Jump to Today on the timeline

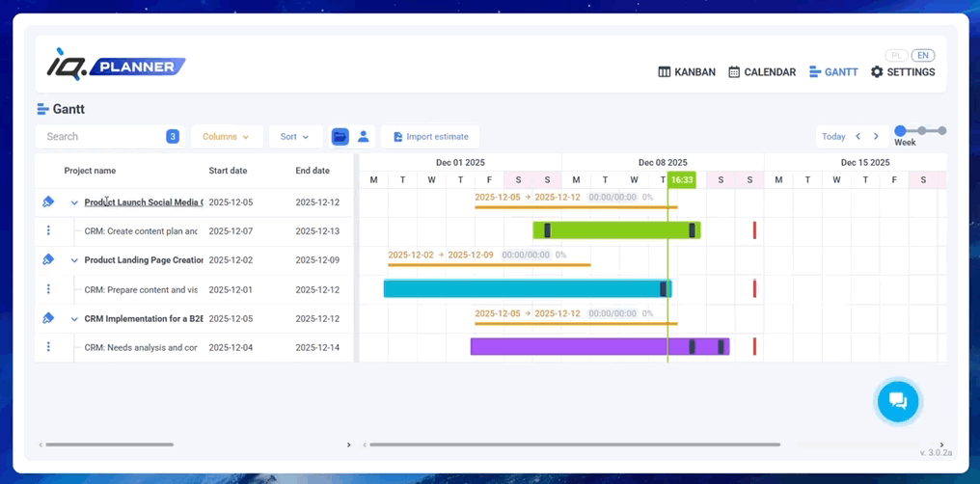(833, 137)
